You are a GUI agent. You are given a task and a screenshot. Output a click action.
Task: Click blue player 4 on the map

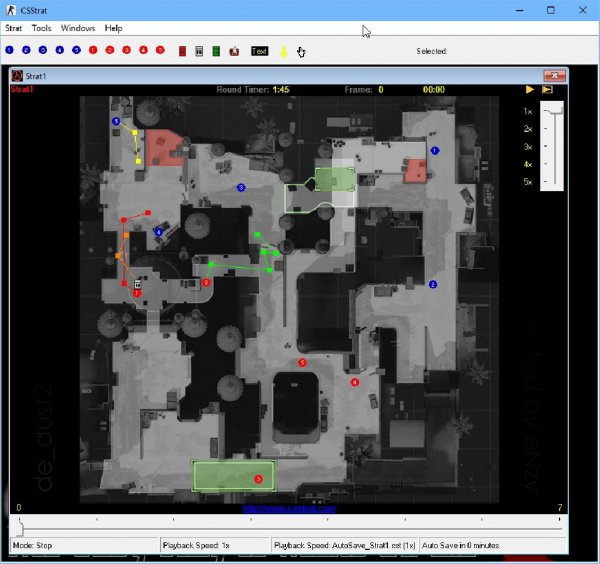click(158, 232)
